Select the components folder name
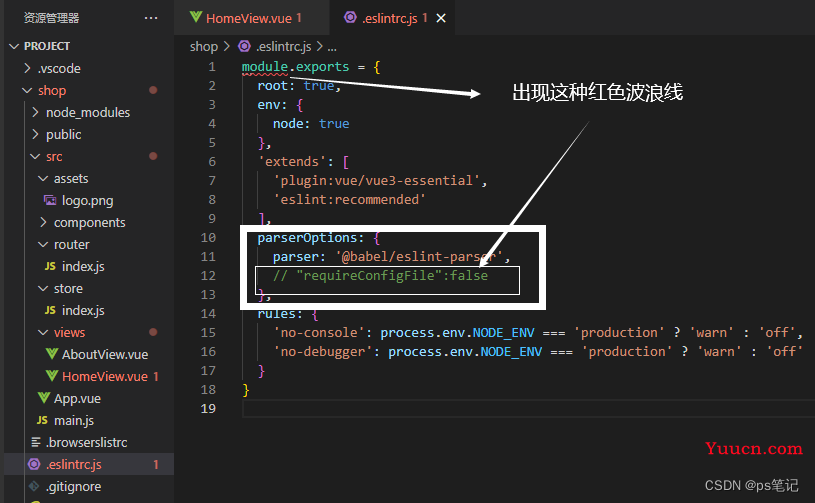Image resolution: width=815 pixels, height=503 pixels. (x=89, y=222)
